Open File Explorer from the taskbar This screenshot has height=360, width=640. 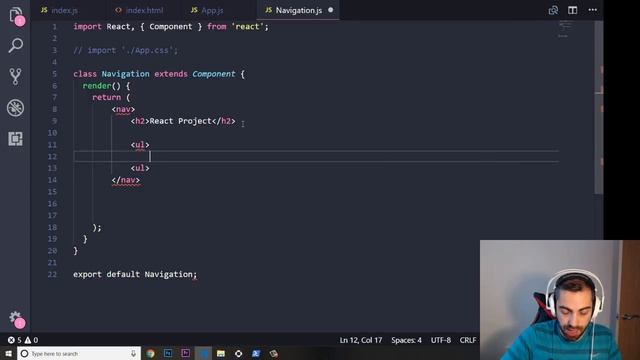click(221, 353)
